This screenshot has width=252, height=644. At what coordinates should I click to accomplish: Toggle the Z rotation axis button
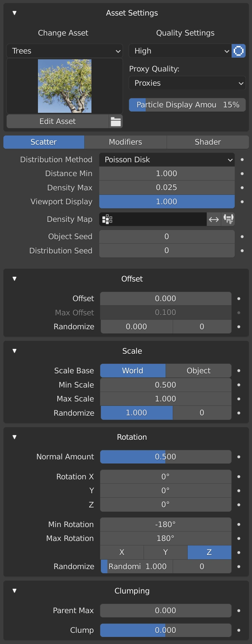pyautogui.click(x=209, y=553)
